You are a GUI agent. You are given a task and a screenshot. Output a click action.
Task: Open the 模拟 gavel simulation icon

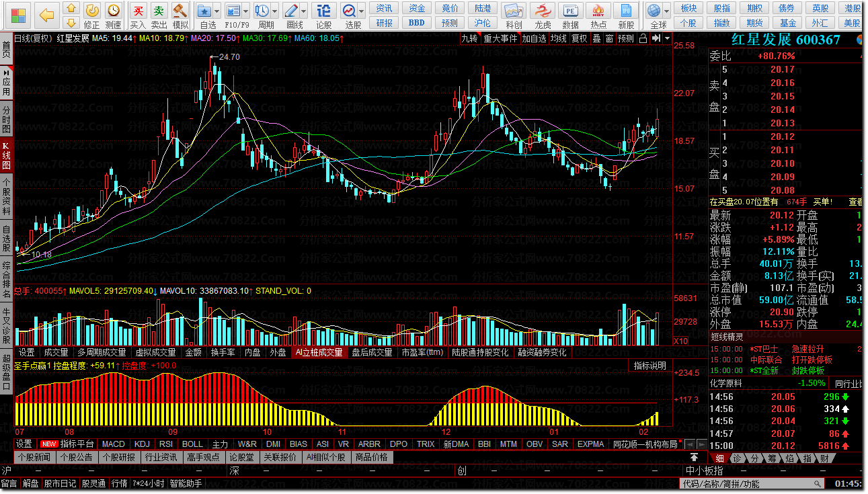(x=180, y=10)
